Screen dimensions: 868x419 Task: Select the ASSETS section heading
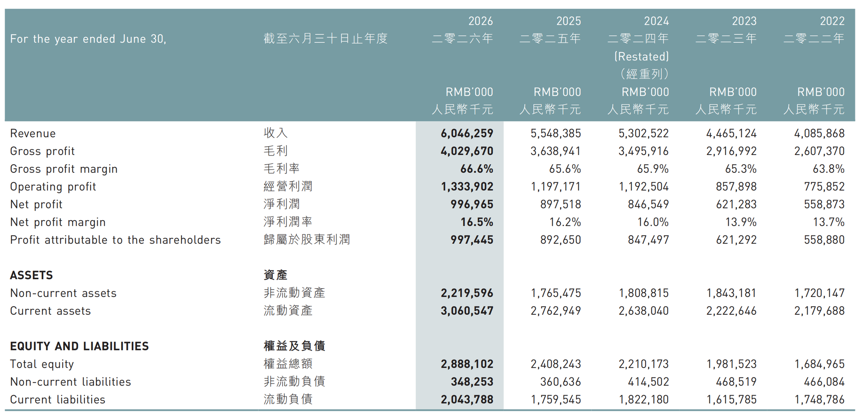[x=31, y=275]
